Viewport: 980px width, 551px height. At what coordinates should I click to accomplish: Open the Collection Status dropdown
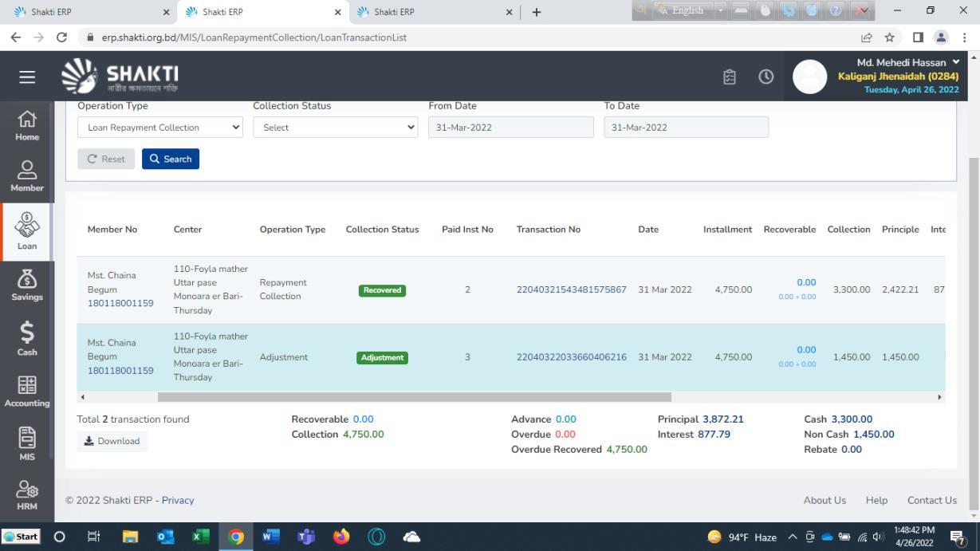[336, 128]
